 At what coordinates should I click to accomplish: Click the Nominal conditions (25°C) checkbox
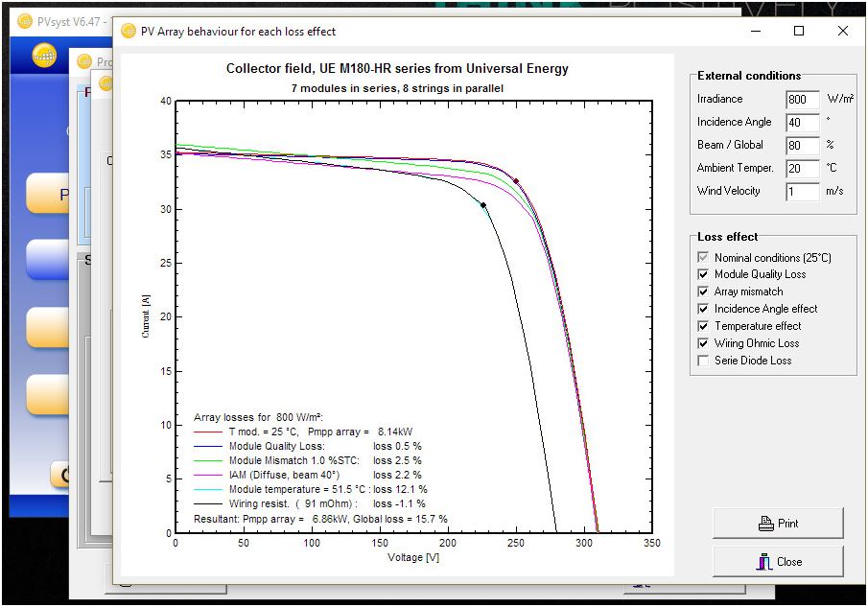click(x=703, y=257)
